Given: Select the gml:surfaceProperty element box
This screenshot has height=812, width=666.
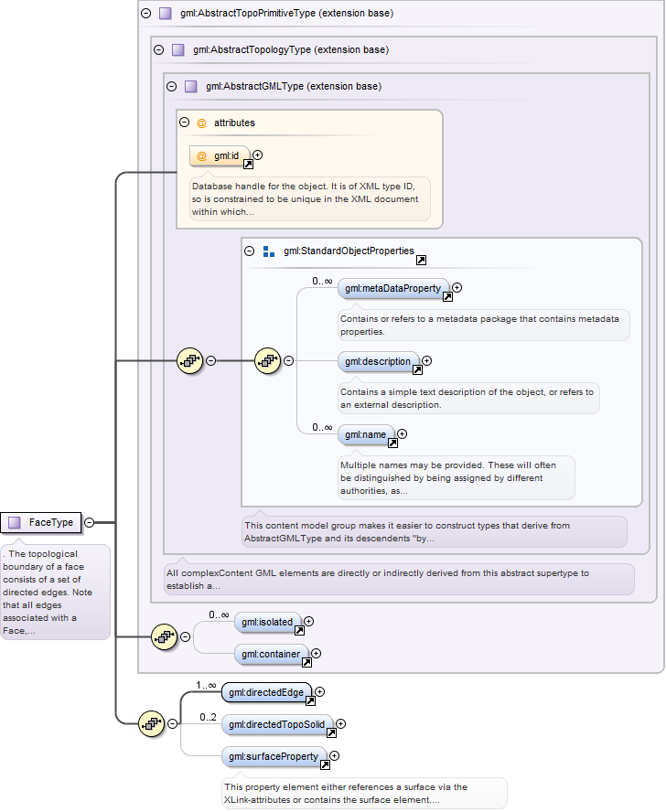Looking at the screenshot, I should (x=274, y=756).
